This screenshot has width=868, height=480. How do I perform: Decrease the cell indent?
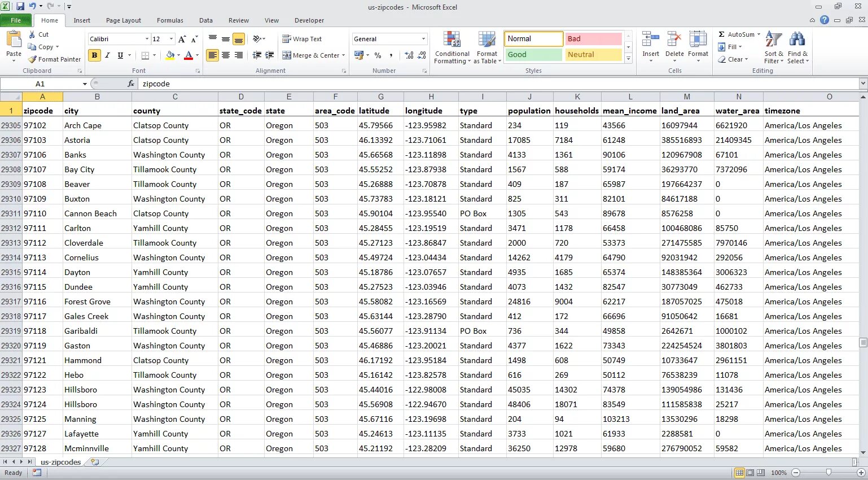[257, 55]
